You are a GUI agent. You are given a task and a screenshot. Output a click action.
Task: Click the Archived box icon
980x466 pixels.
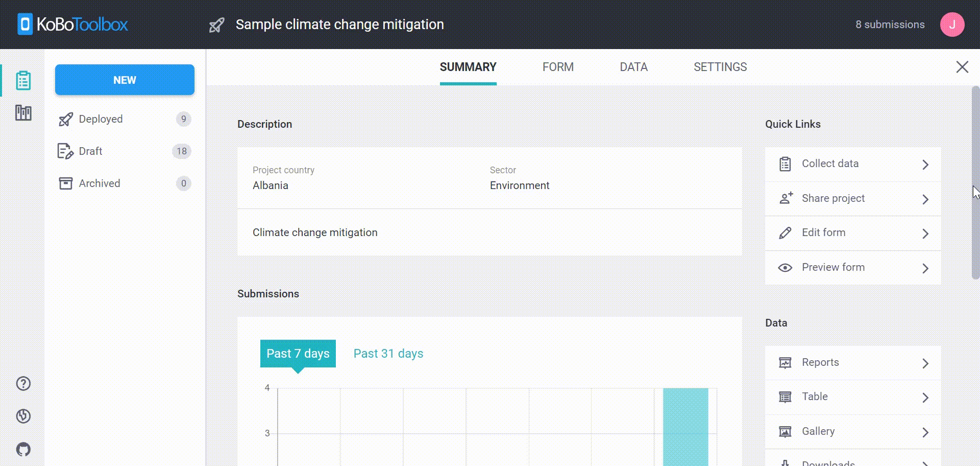[66, 183]
